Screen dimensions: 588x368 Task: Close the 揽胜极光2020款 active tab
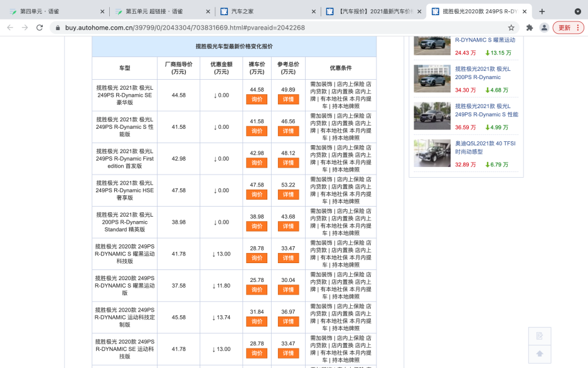click(x=525, y=12)
